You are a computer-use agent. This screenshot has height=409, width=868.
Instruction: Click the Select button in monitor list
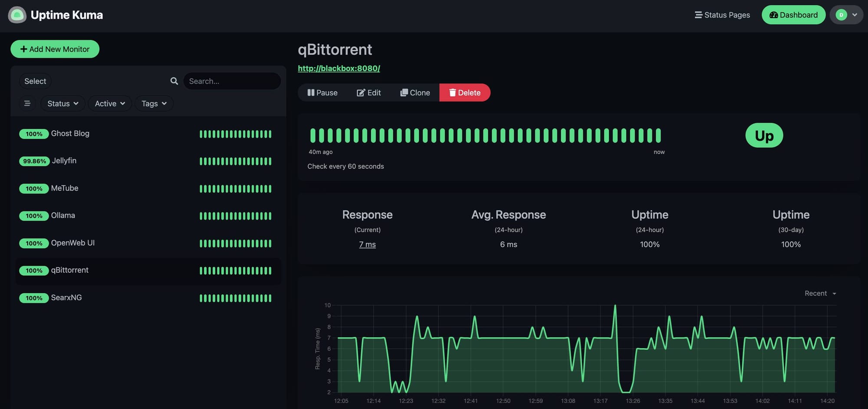35,81
